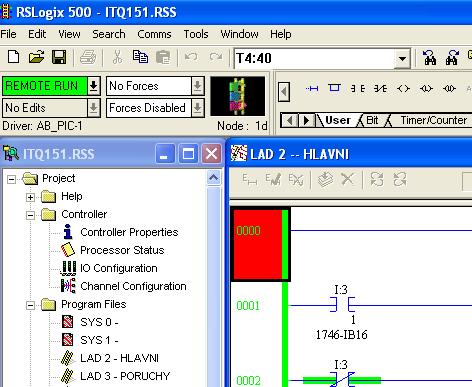The image size is (472, 387).
Task: Click the REMOTE RUN status field
Action: [45, 86]
